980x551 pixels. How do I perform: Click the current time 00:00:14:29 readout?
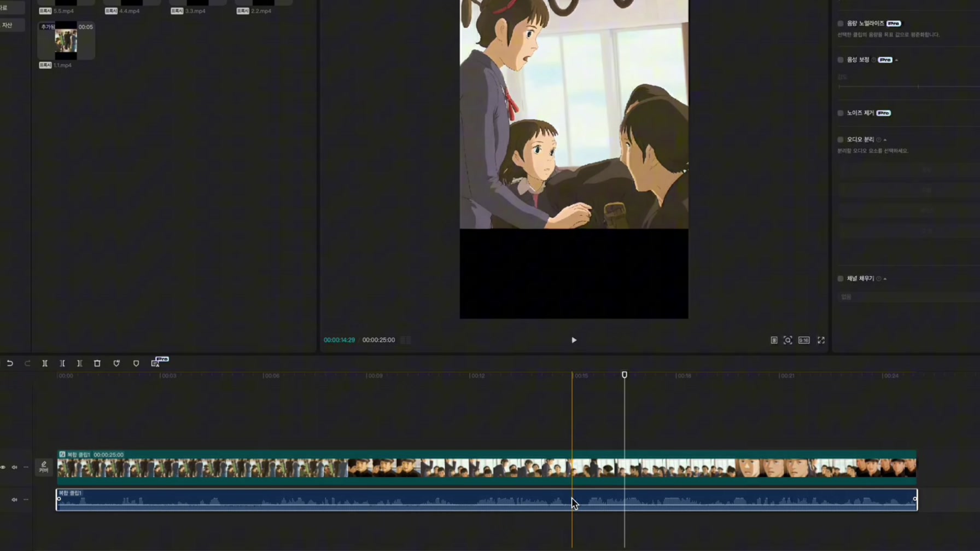339,340
